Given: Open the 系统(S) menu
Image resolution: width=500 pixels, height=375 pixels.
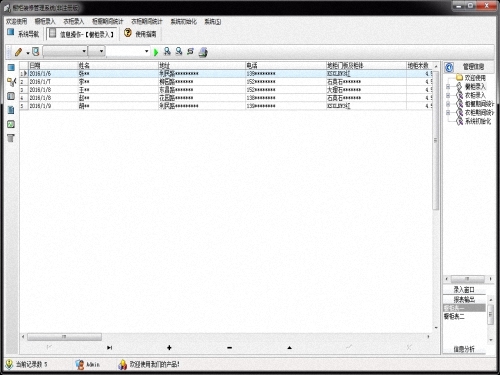Looking at the screenshot, I should point(213,22).
